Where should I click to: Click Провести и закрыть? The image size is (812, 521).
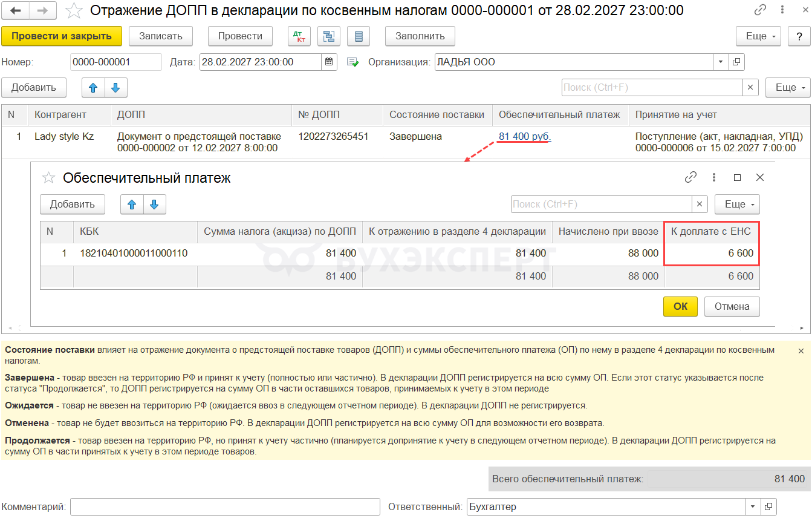pyautogui.click(x=62, y=36)
